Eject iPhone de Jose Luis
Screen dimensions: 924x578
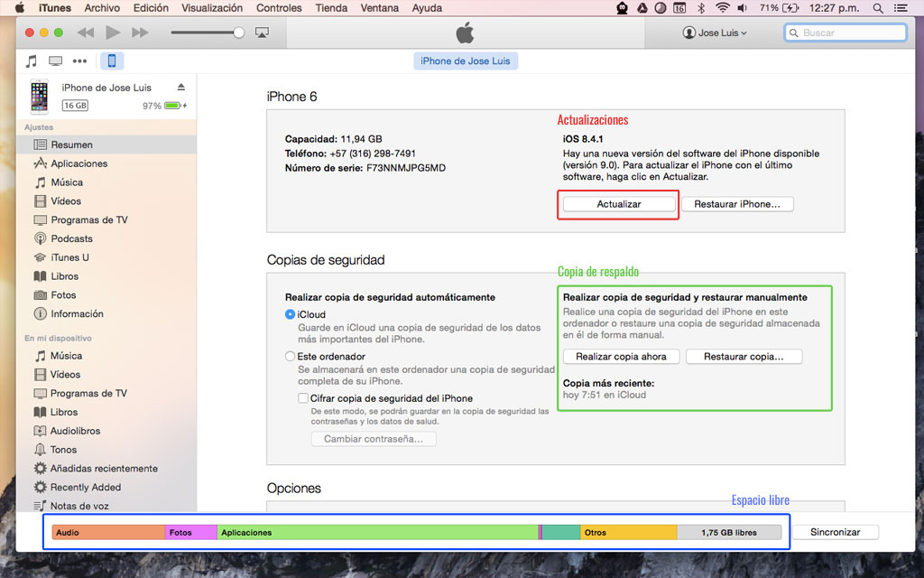tap(180, 88)
